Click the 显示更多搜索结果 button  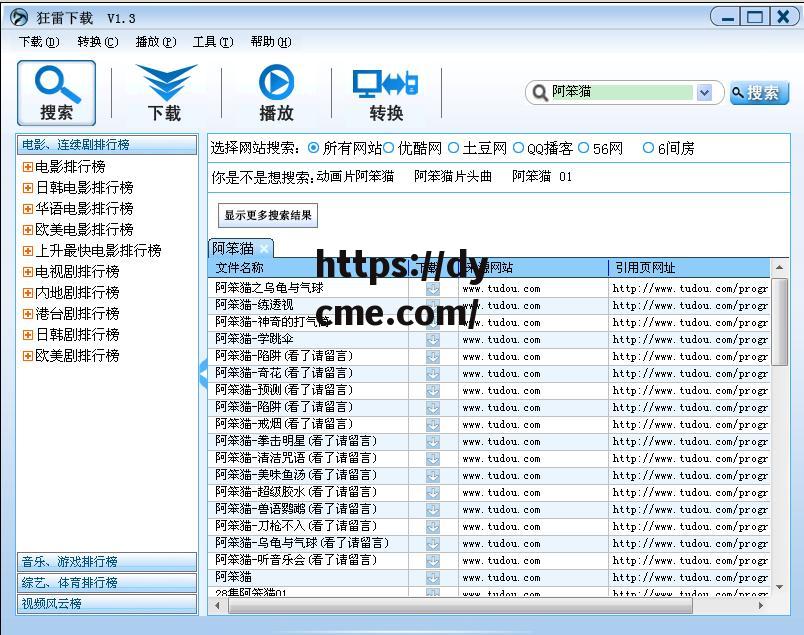coord(267,215)
